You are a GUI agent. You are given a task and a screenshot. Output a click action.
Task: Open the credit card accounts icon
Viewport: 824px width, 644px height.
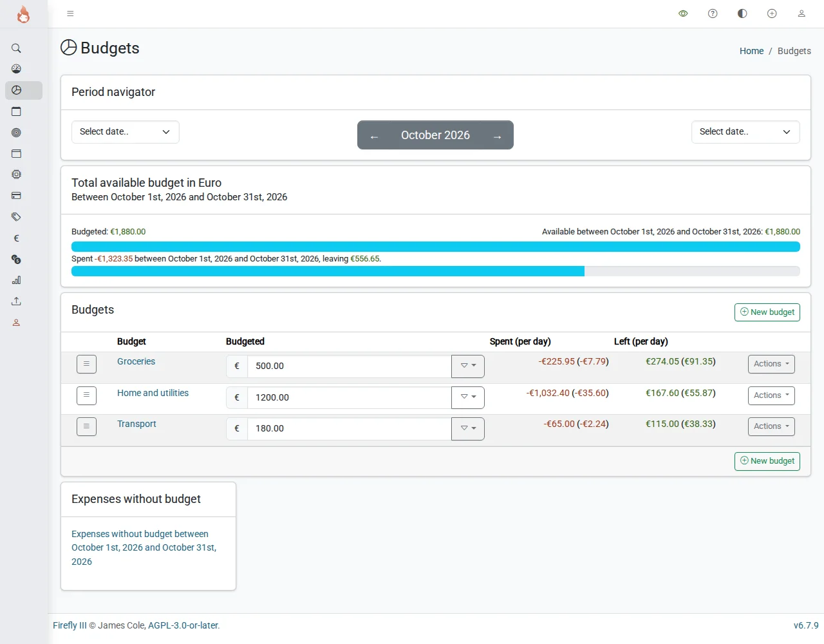[x=16, y=196]
